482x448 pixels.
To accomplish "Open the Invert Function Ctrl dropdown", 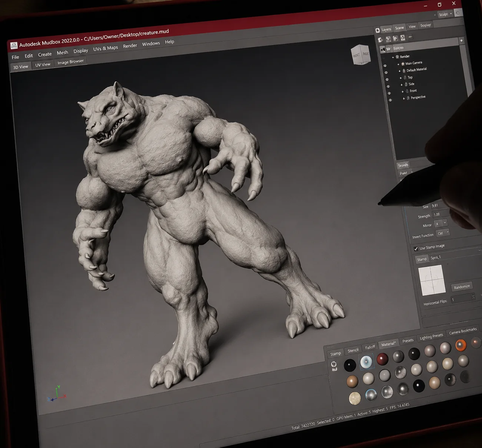I will (443, 233).
